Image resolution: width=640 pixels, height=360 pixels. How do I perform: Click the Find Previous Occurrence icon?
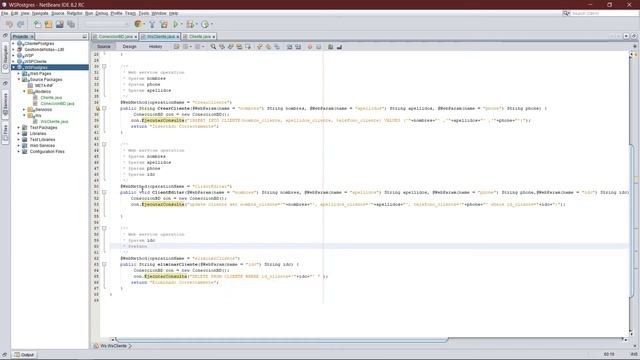[222, 47]
